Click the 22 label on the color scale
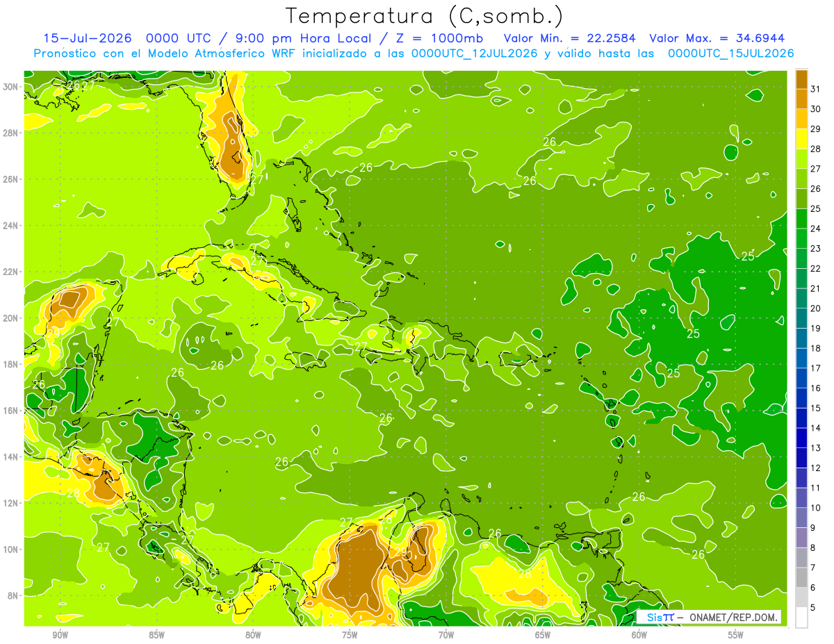 pos(816,268)
